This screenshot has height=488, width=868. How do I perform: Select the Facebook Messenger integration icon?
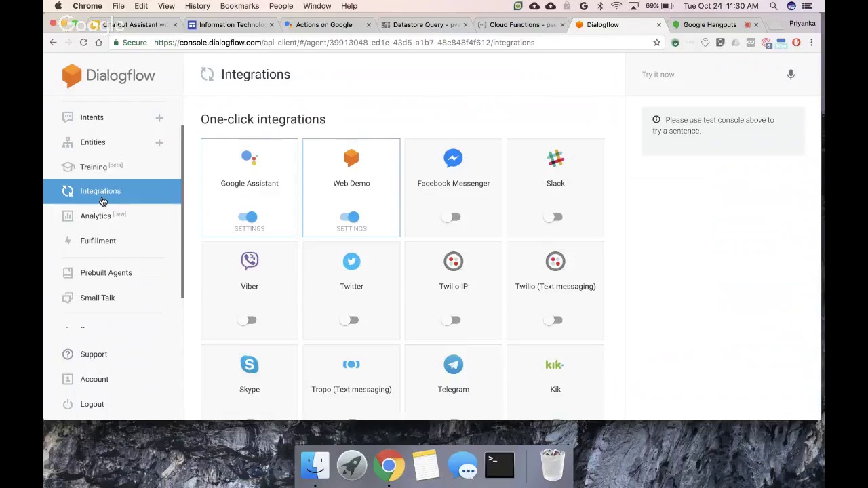(453, 158)
